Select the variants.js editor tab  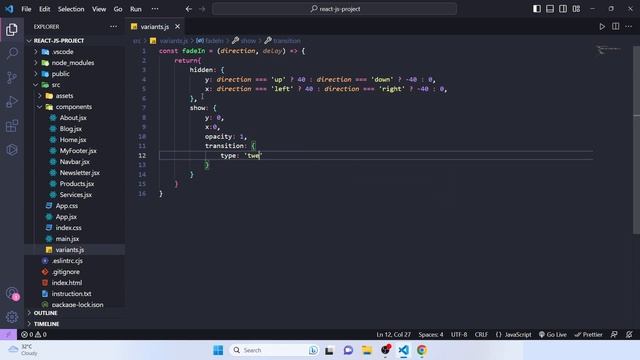pos(155,27)
